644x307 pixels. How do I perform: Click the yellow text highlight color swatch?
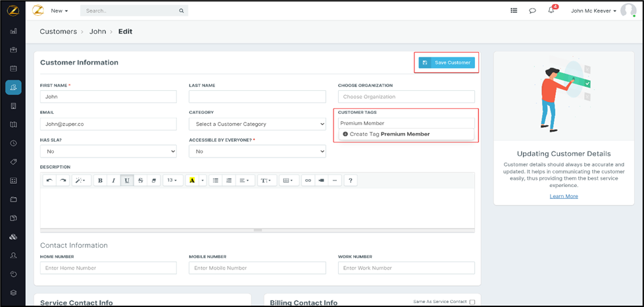[x=192, y=181]
